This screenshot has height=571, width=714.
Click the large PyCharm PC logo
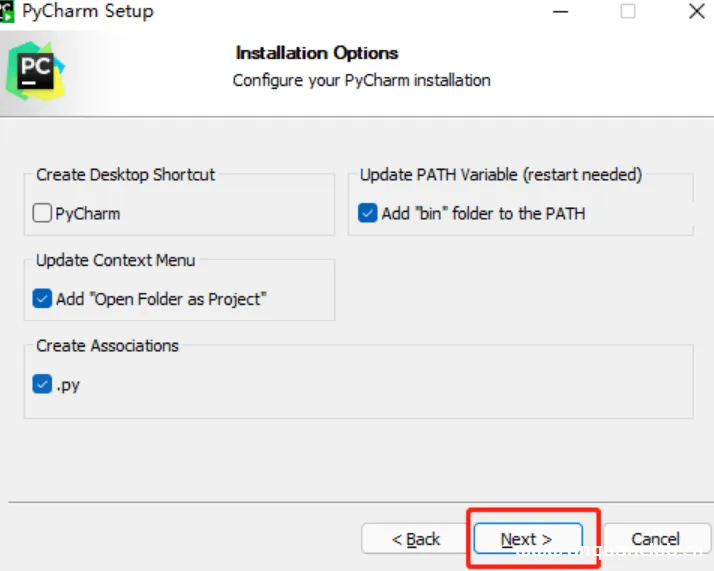click(34, 69)
